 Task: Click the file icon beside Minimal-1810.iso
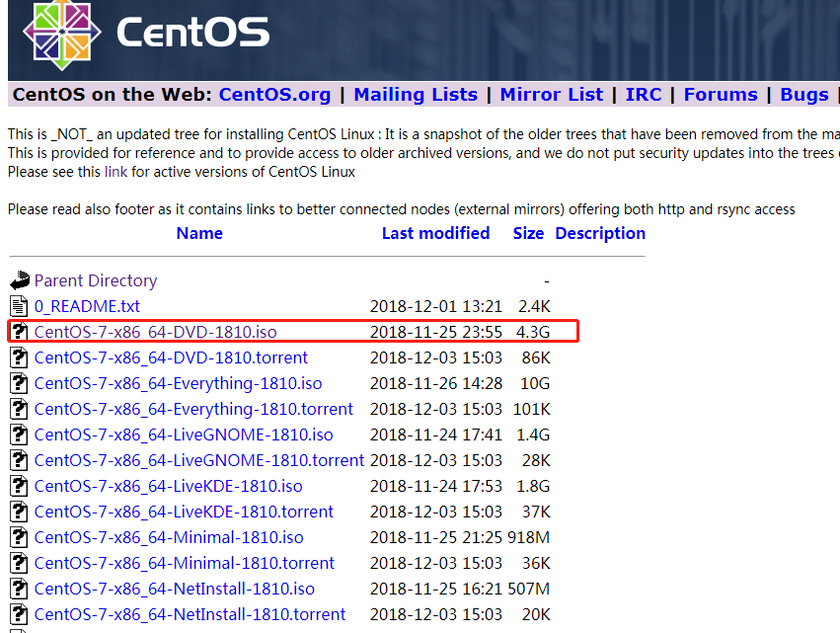[x=19, y=536]
